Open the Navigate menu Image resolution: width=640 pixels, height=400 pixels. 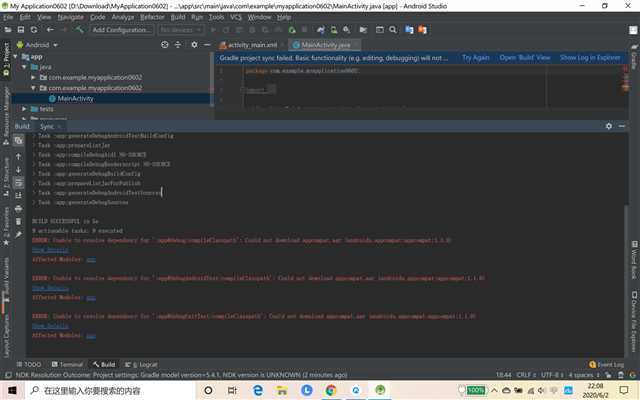coord(70,17)
